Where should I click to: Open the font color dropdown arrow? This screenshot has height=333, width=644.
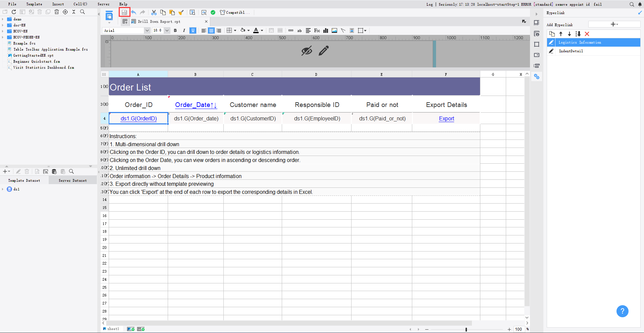[x=262, y=31]
